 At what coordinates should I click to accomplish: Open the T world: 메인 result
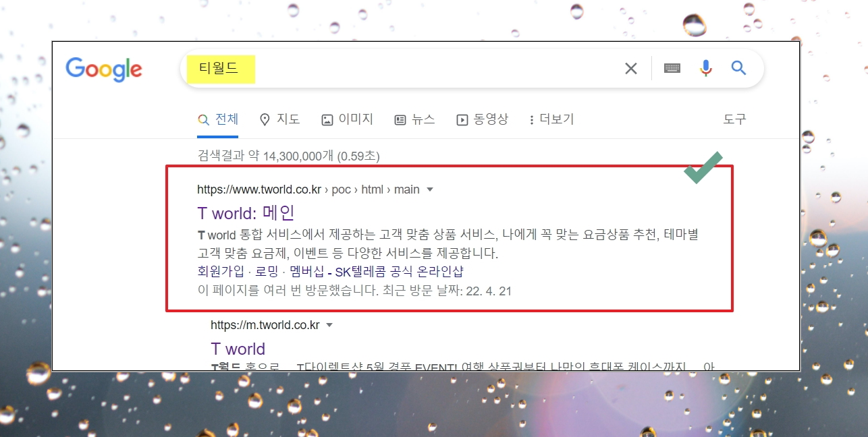(246, 213)
